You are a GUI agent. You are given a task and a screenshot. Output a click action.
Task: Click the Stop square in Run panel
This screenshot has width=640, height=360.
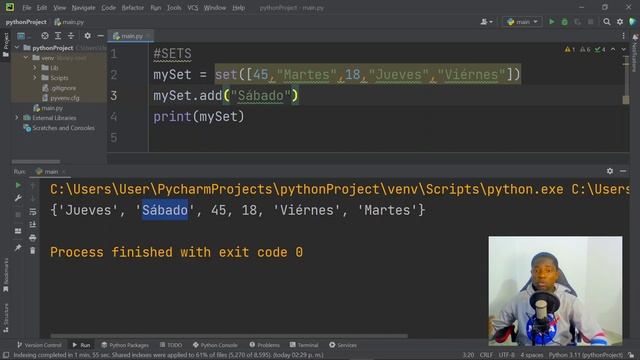[18, 215]
